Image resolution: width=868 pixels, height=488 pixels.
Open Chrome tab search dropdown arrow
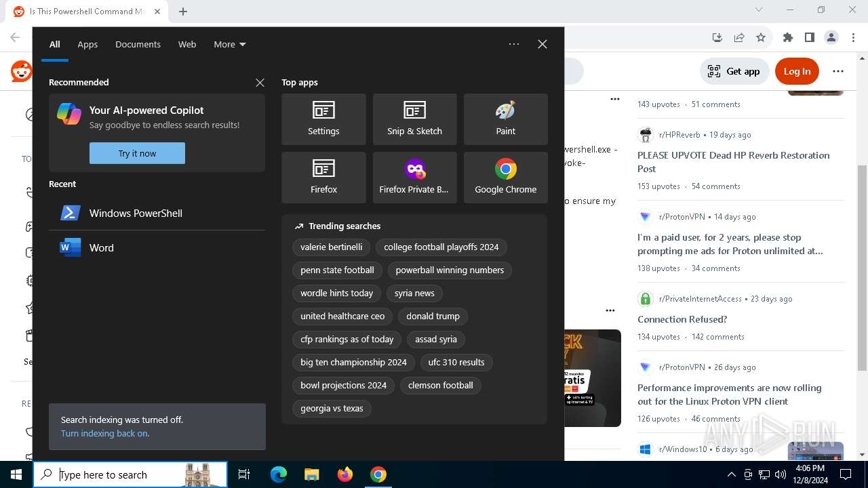(759, 9)
